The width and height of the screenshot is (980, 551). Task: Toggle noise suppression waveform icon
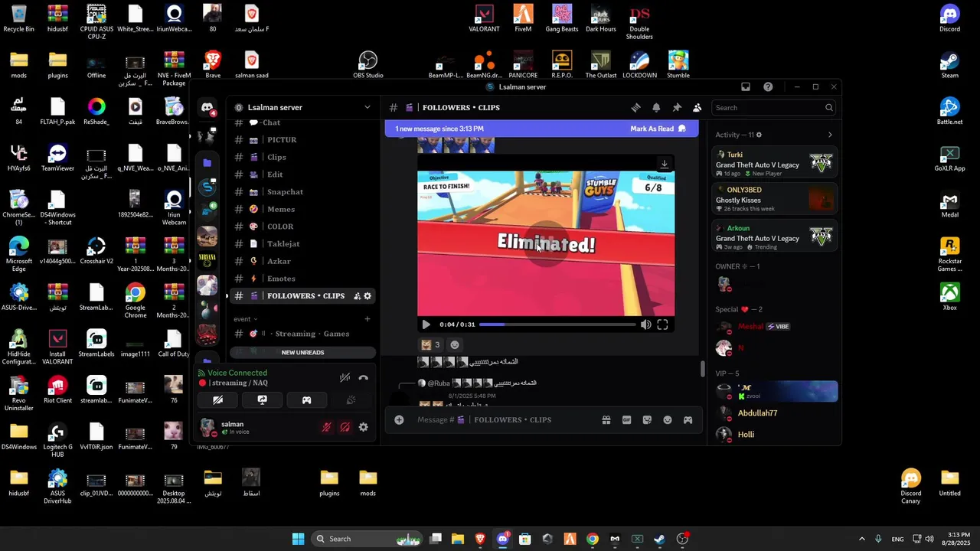pyautogui.click(x=345, y=377)
